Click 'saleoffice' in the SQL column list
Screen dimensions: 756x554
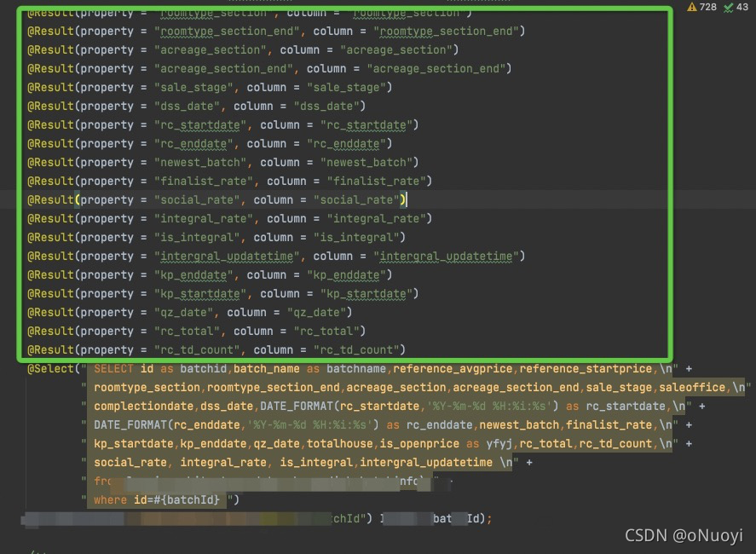point(692,388)
